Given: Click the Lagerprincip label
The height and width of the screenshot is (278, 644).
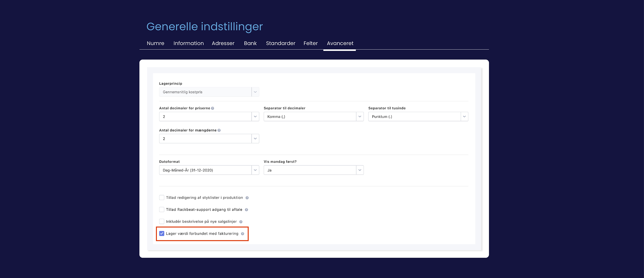Looking at the screenshot, I should click(x=171, y=84).
